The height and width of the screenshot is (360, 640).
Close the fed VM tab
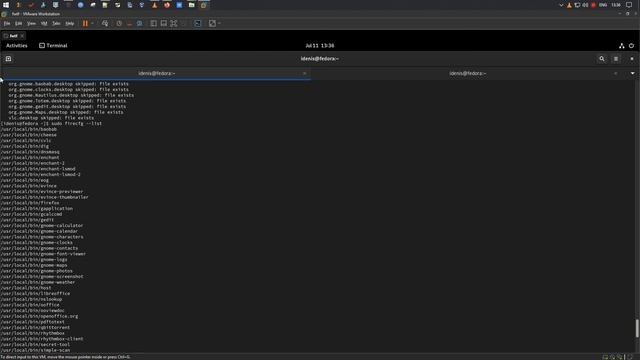(x=22, y=36)
